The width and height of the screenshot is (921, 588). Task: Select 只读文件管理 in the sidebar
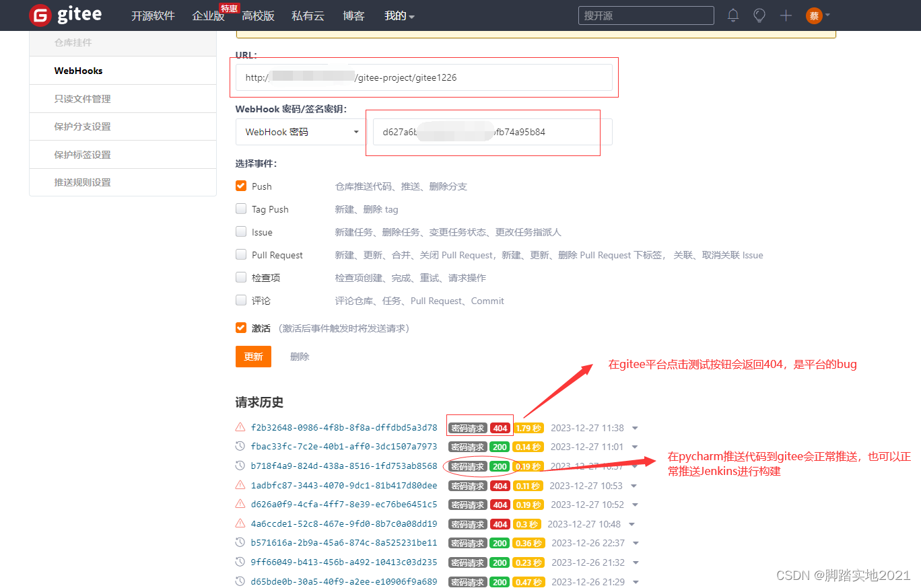(123, 99)
